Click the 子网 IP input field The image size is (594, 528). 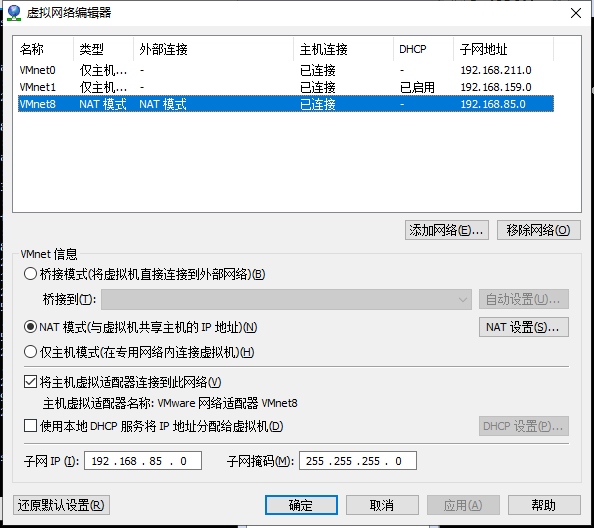click(x=143, y=461)
